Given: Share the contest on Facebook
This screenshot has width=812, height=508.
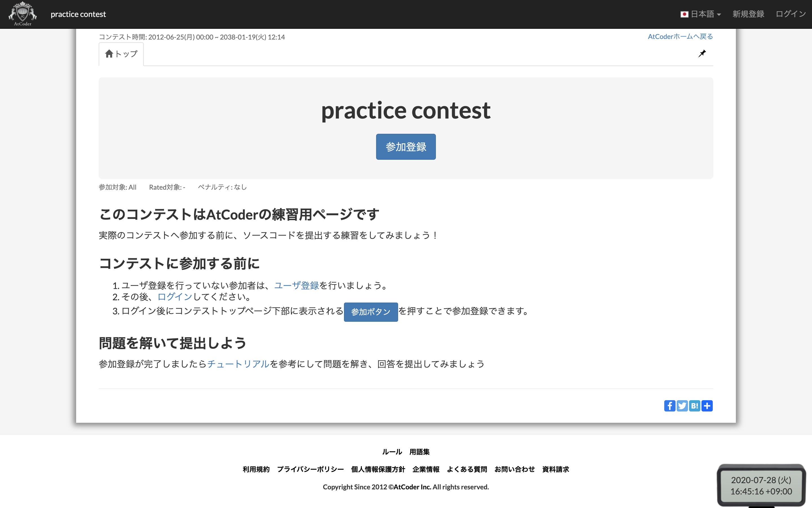Looking at the screenshot, I should click(670, 406).
